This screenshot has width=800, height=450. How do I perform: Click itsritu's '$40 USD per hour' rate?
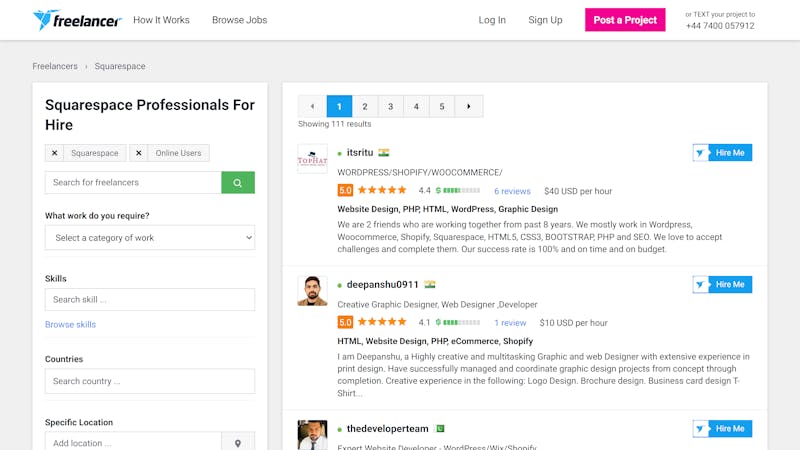coord(578,191)
